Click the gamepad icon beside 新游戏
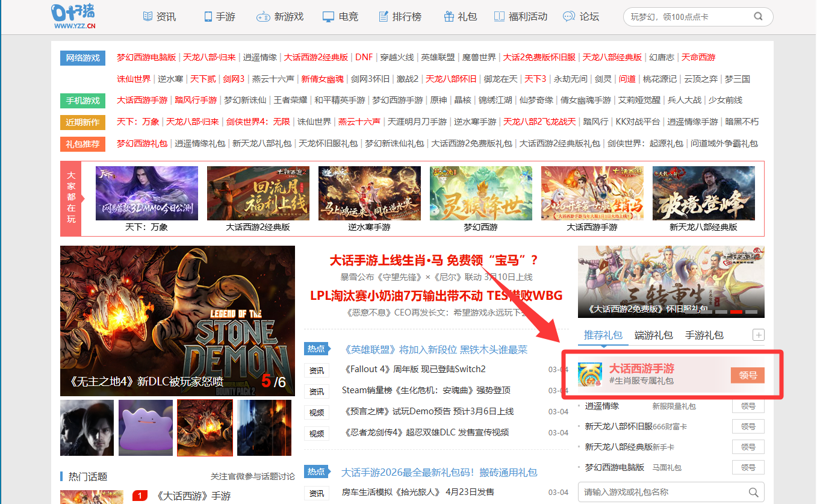Screen dimensions: 817x504 pos(263,17)
